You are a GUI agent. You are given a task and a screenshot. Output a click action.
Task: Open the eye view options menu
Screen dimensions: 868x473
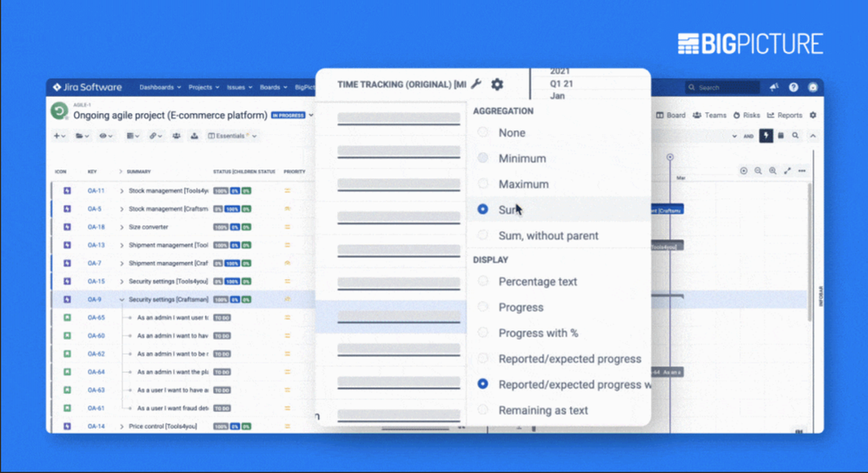[x=105, y=136]
